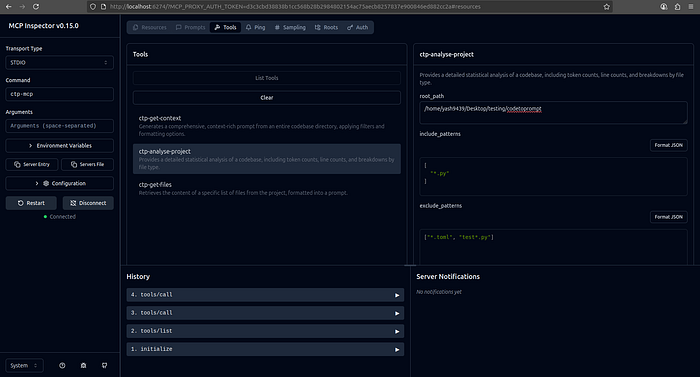
Task: Select the ctp-get-context tool
Action: (267, 126)
